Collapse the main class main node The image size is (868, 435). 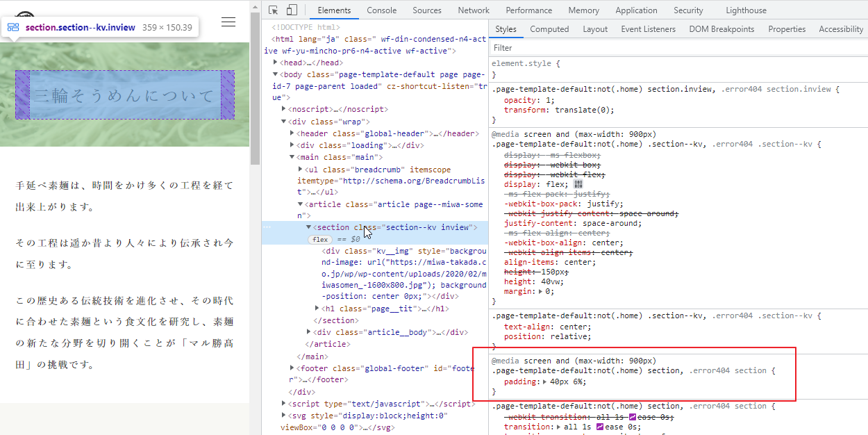292,157
